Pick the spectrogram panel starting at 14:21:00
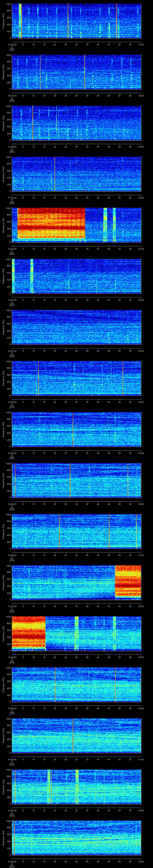 click(76, 276)
